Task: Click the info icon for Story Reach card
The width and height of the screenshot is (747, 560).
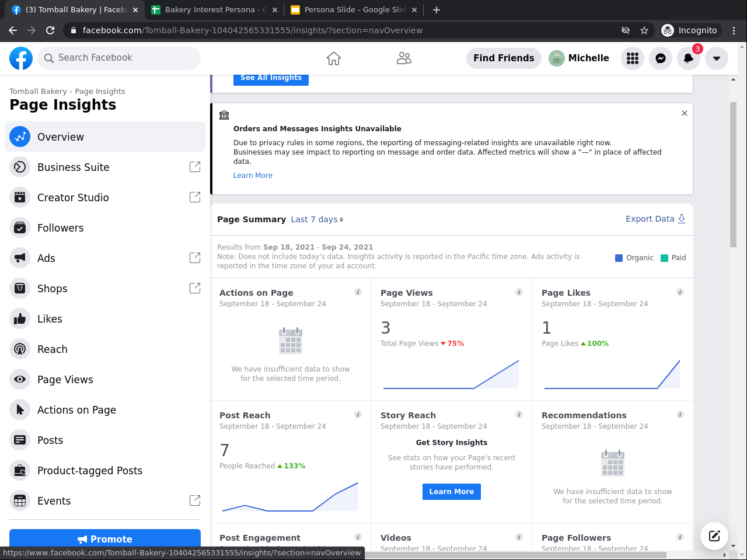Action: click(x=519, y=415)
